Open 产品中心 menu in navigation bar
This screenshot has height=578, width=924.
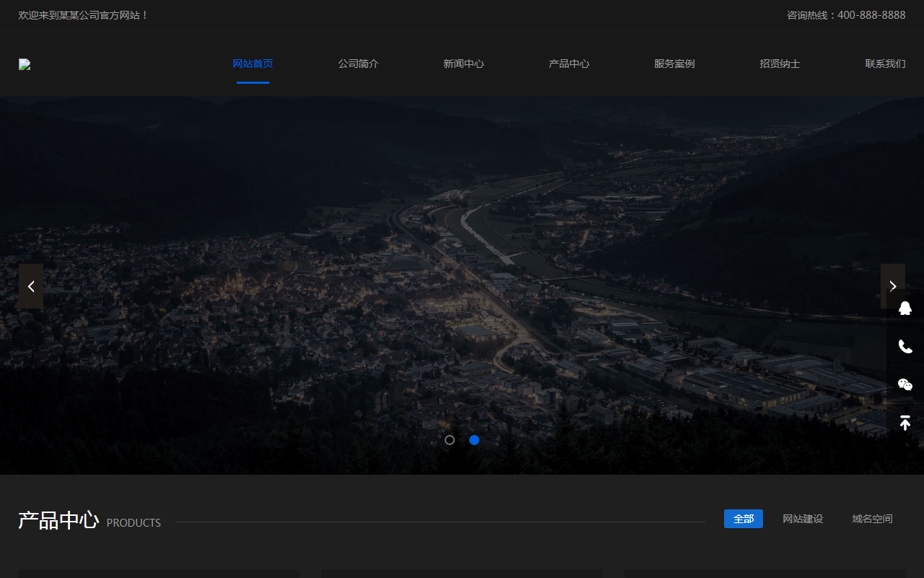coord(569,64)
